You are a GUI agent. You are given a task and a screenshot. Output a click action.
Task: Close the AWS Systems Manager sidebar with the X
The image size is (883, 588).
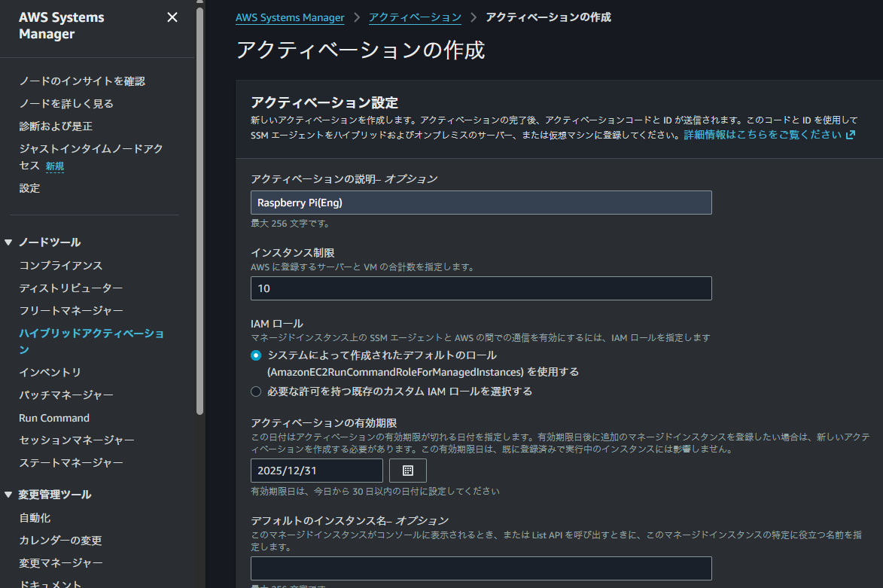point(172,17)
